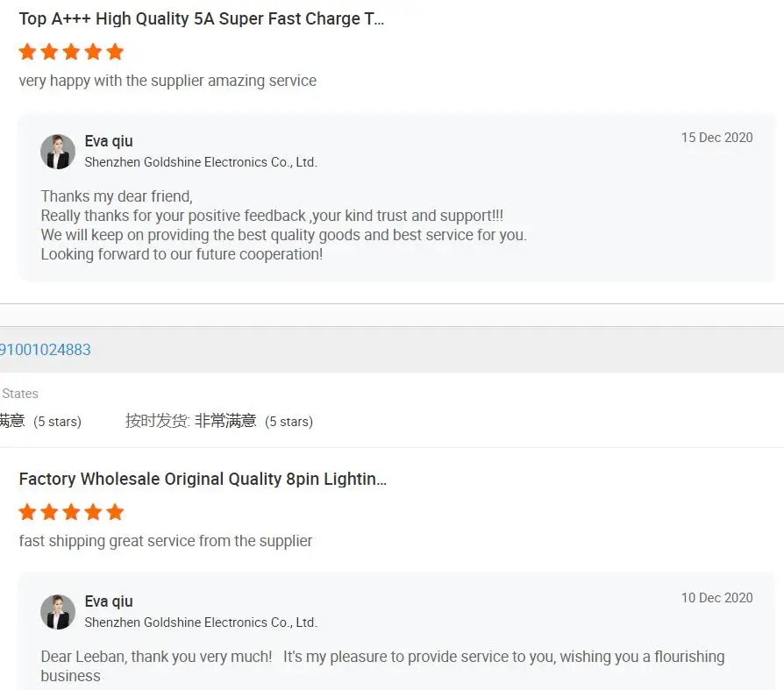Click Eva qiu's avatar in the 10 Dec reply
The width and height of the screenshot is (784, 690).
[x=58, y=612]
